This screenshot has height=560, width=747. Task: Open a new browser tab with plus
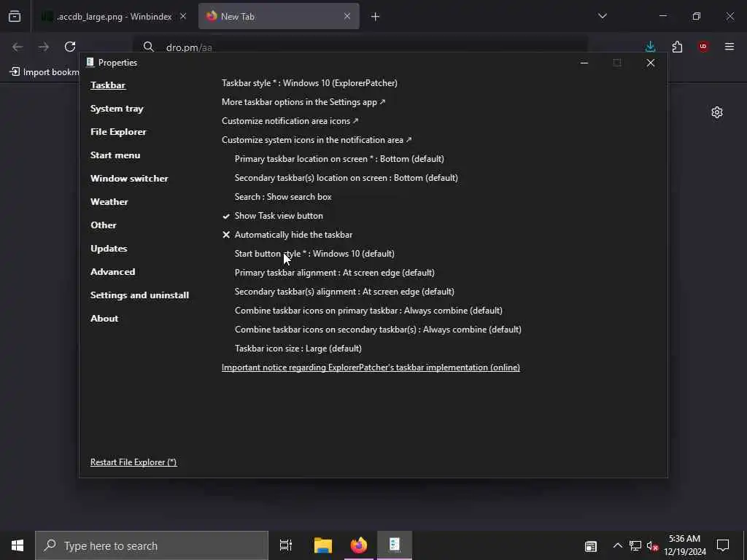coord(376,17)
